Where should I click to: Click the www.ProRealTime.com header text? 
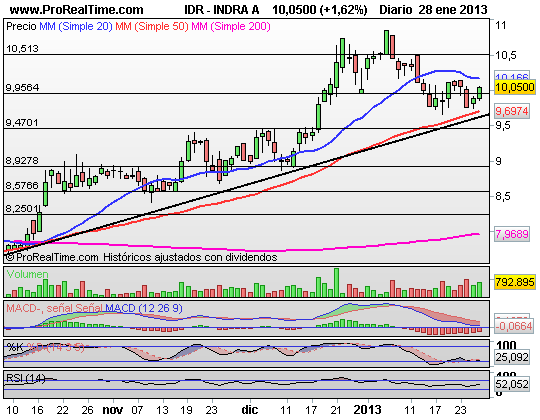coord(76,9)
